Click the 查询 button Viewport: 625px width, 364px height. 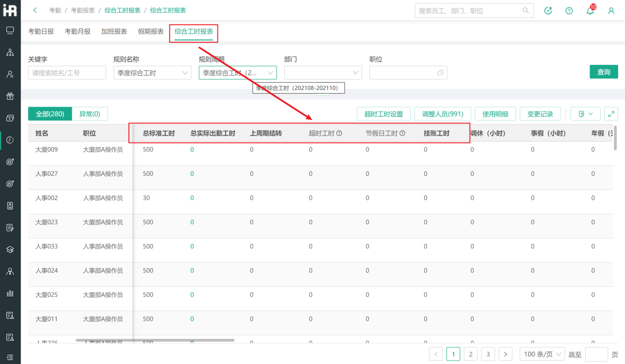(x=603, y=72)
